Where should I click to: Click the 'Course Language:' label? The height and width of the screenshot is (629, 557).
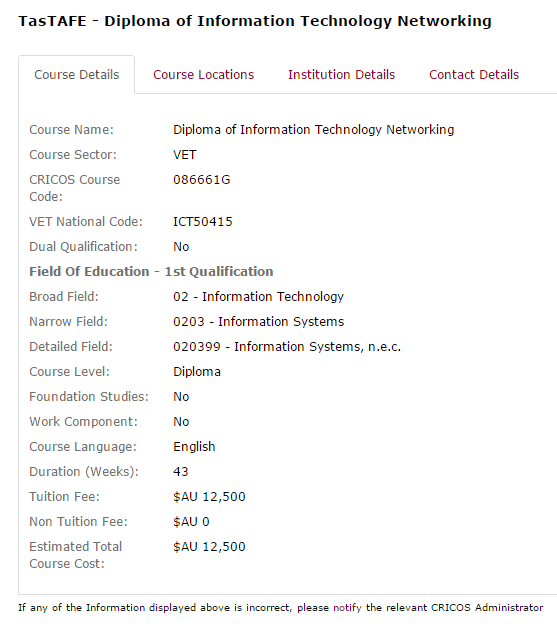click(83, 447)
